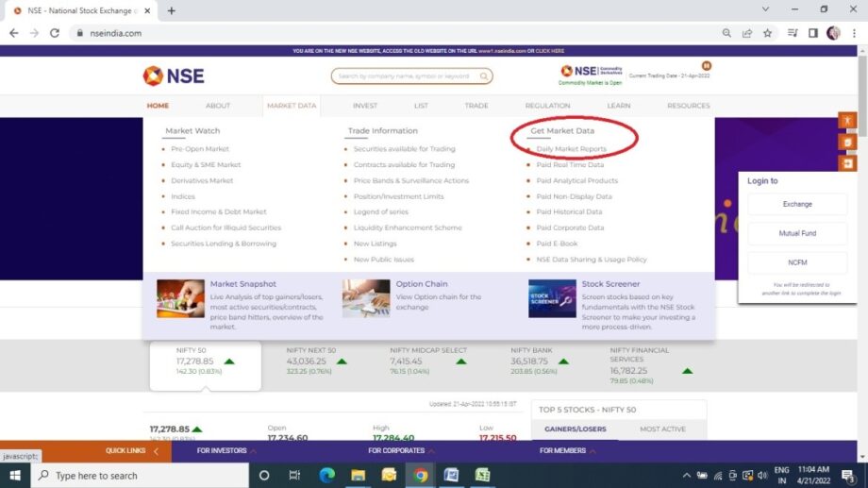Click the company name search field
Image resolution: width=868 pixels, height=488 pixels.
(x=406, y=76)
